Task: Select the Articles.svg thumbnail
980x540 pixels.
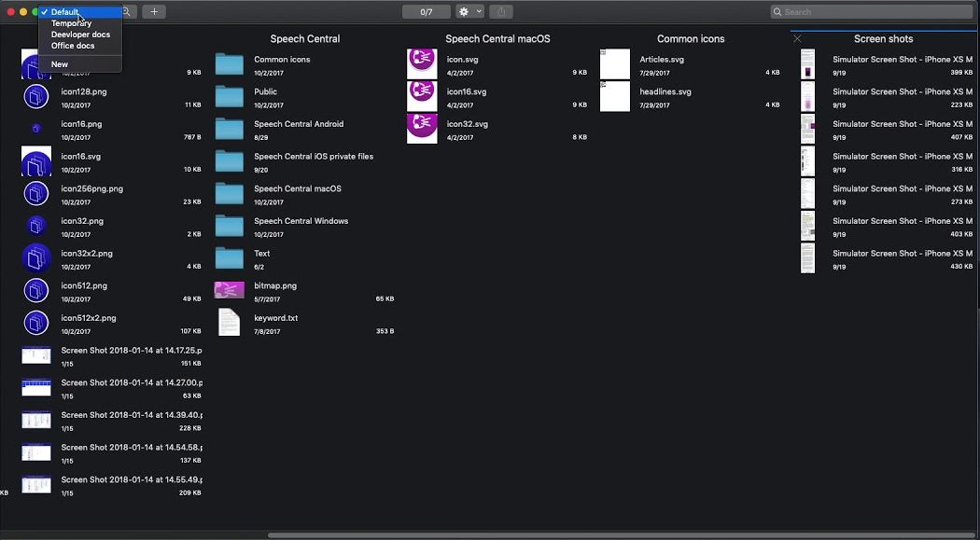Action: pyautogui.click(x=615, y=64)
